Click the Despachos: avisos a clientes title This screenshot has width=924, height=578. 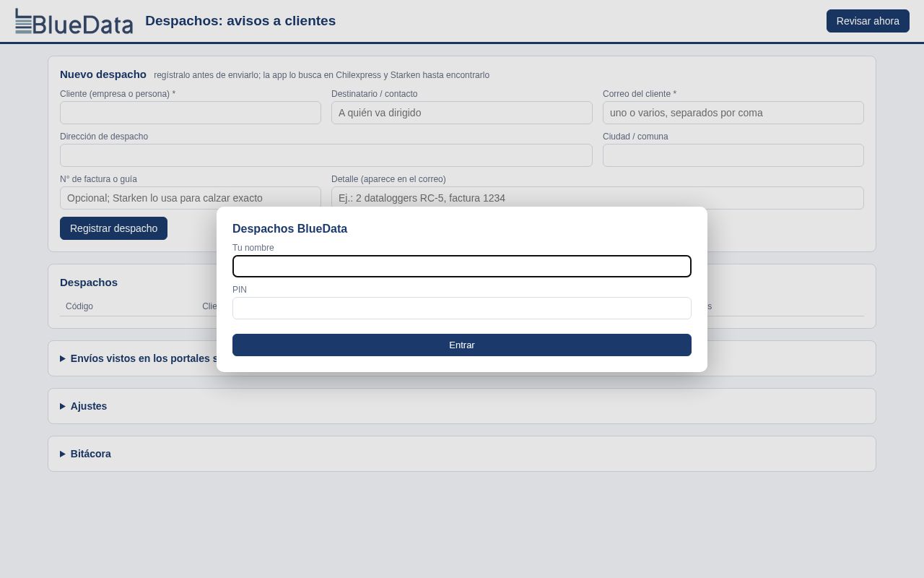pos(240,21)
